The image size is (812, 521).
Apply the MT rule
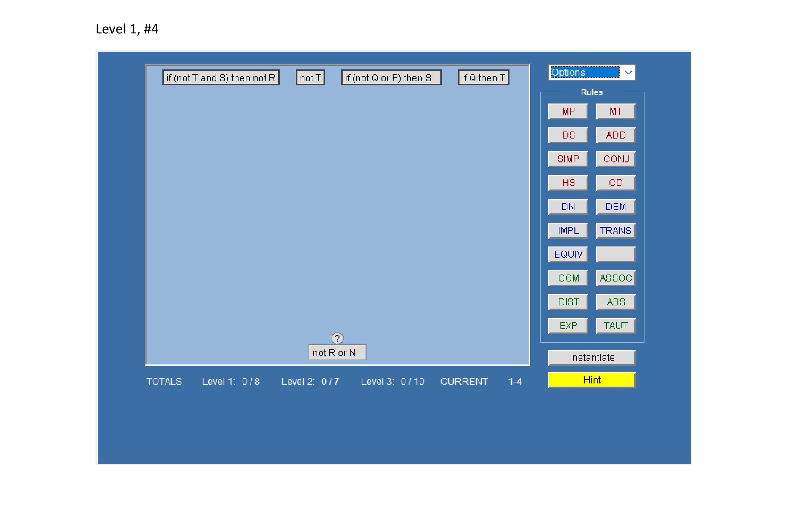(x=616, y=111)
